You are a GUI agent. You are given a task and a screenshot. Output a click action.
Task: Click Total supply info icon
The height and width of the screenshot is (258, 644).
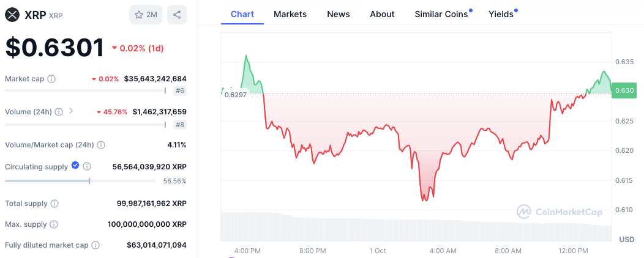point(54,204)
